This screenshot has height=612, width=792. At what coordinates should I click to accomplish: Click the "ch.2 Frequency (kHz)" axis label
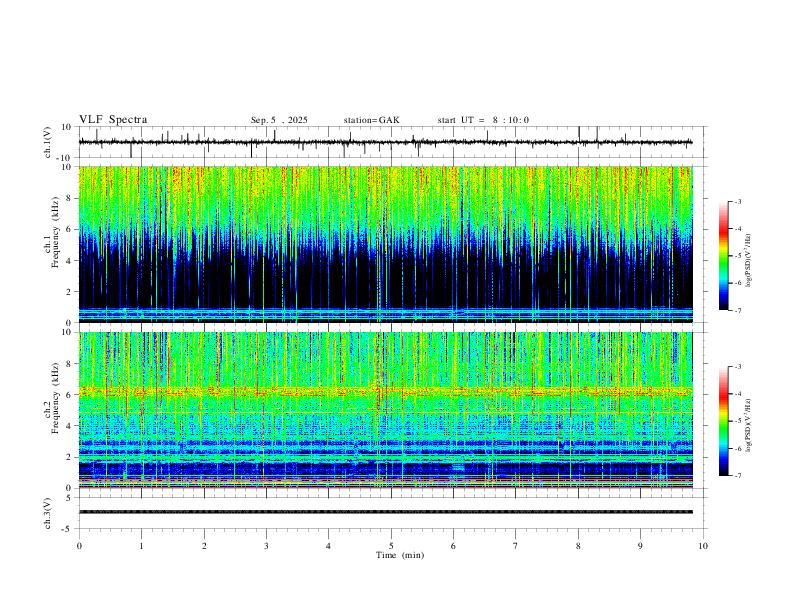pos(51,397)
